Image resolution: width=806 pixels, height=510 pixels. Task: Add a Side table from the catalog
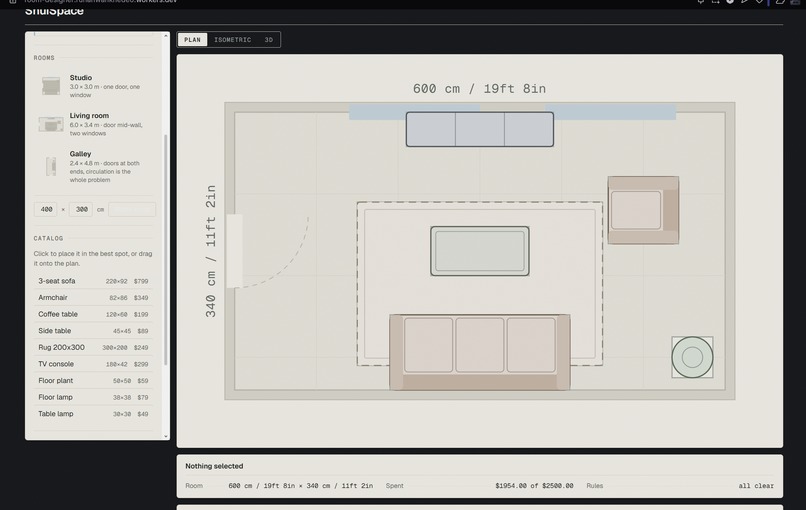tap(93, 331)
